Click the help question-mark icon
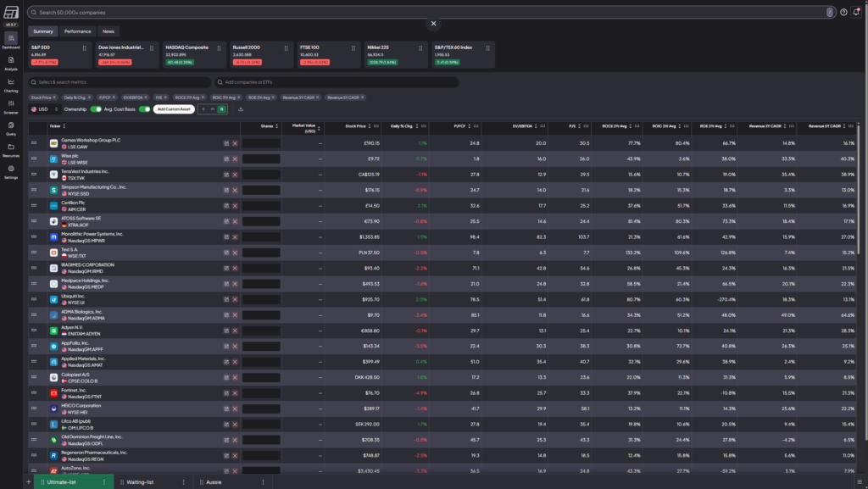The height and width of the screenshot is (489, 868). point(843,12)
